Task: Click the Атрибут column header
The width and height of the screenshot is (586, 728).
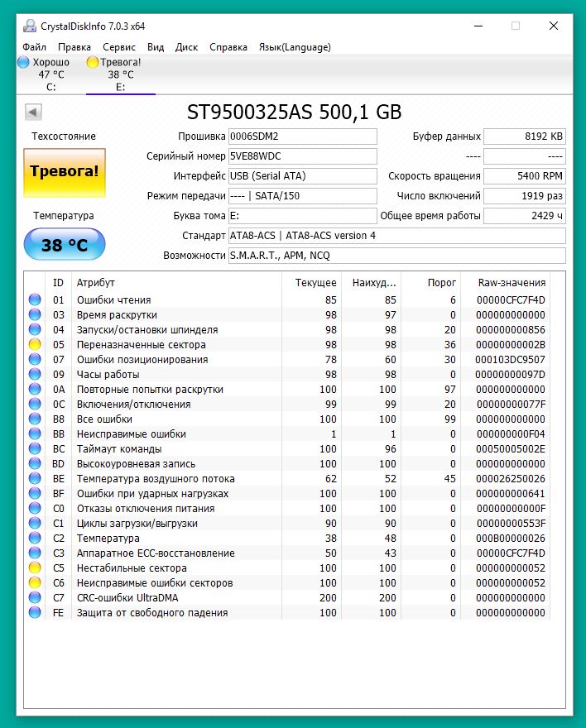Action: [x=96, y=283]
